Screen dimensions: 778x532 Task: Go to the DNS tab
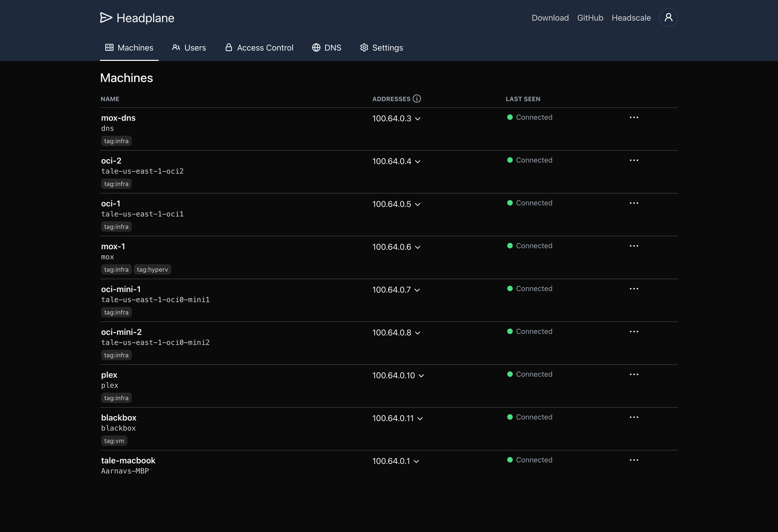pos(326,47)
